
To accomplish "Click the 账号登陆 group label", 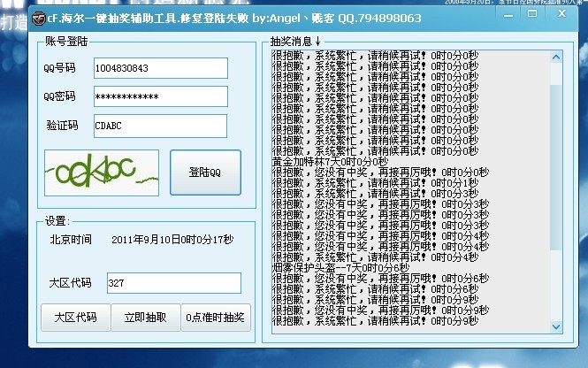I will (66, 42).
